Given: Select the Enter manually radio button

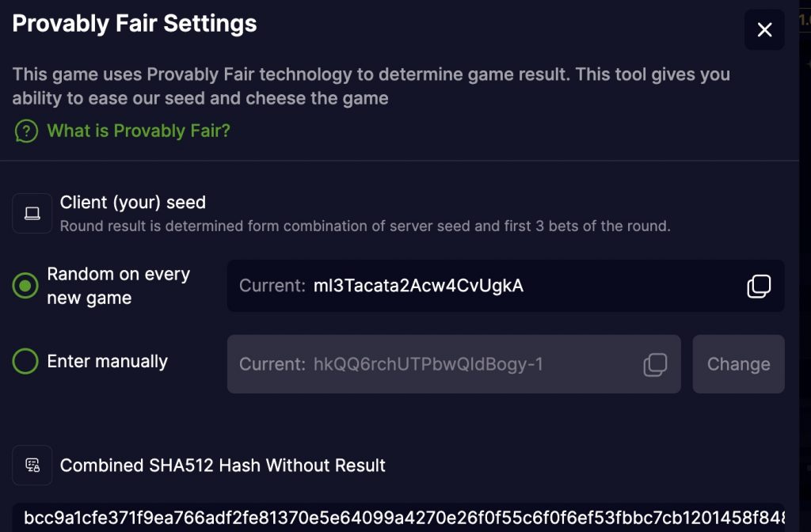Looking at the screenshot, I should coord(25,361).
